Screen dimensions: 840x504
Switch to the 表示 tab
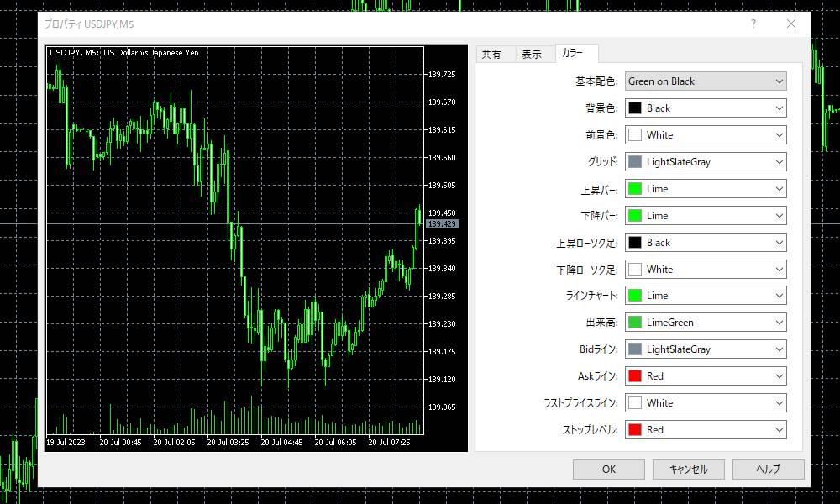tap(532, 55)
